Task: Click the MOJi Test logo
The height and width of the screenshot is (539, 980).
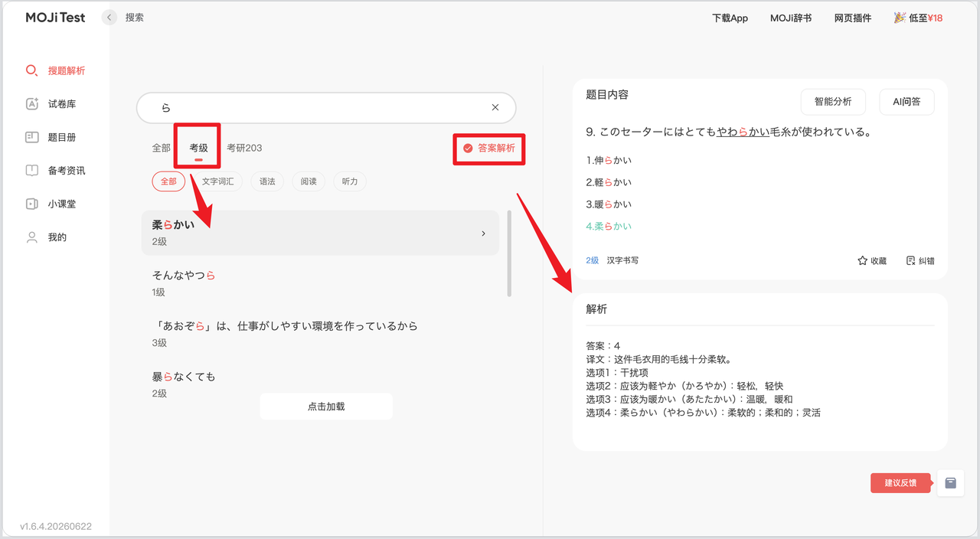Action: (x=55, y=17)
